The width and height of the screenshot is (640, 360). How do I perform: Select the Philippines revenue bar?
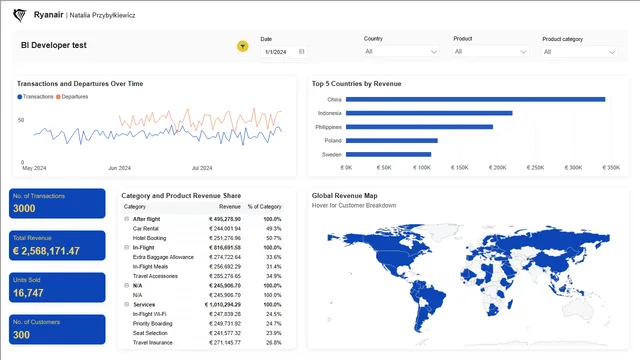[x=419, y=127]
